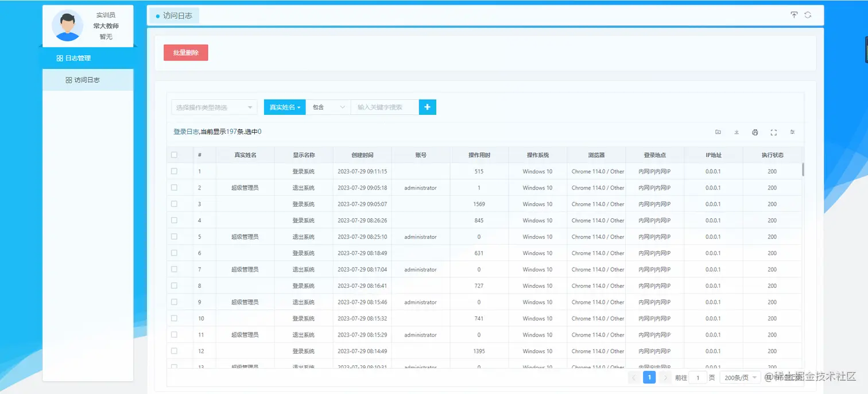Click the download icon above table
Image resolution: width=868 pixels, height=394 pixels.
(737, 132)
